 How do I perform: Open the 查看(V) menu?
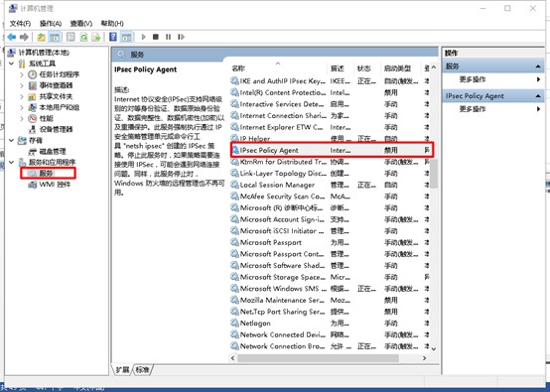click(x=81, y=24)
